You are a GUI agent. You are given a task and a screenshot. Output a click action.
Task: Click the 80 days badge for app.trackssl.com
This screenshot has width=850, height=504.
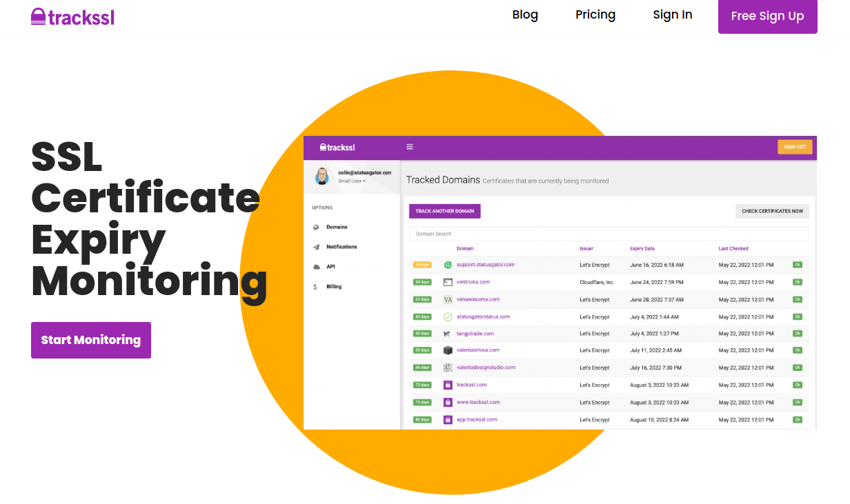point(422,420)
